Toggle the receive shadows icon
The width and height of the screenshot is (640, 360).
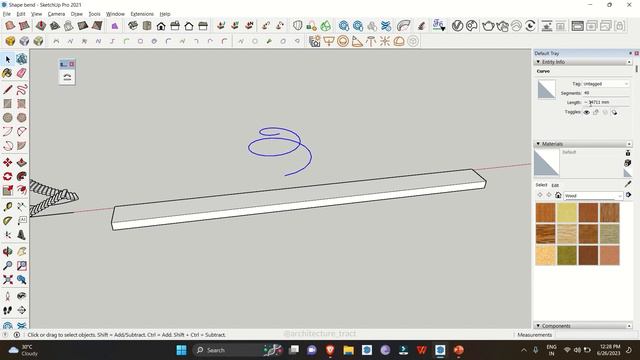(x=605, y=112)
